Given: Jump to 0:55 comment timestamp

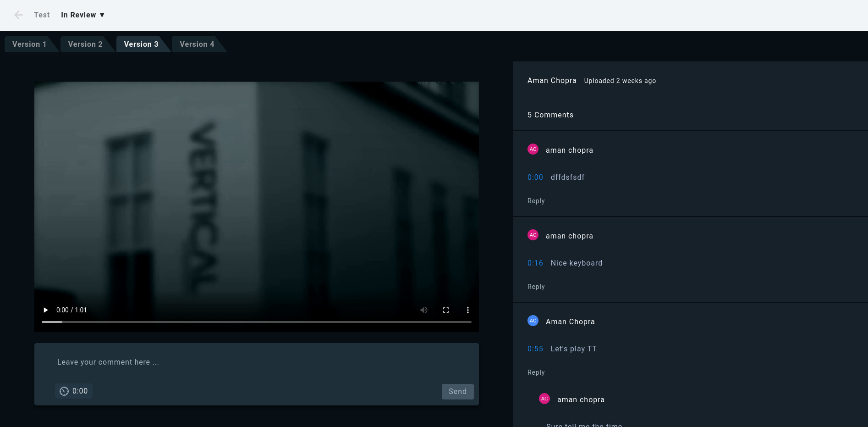Looking at the screenshot, I should [x=535, y=349].
